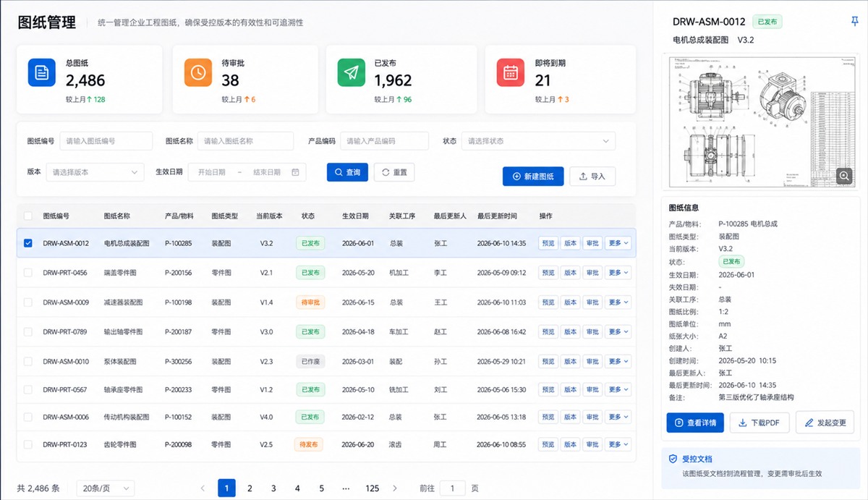Screen dimensions: 868x500
Task: Click the 重置 reset button
Action: (394, 172)
